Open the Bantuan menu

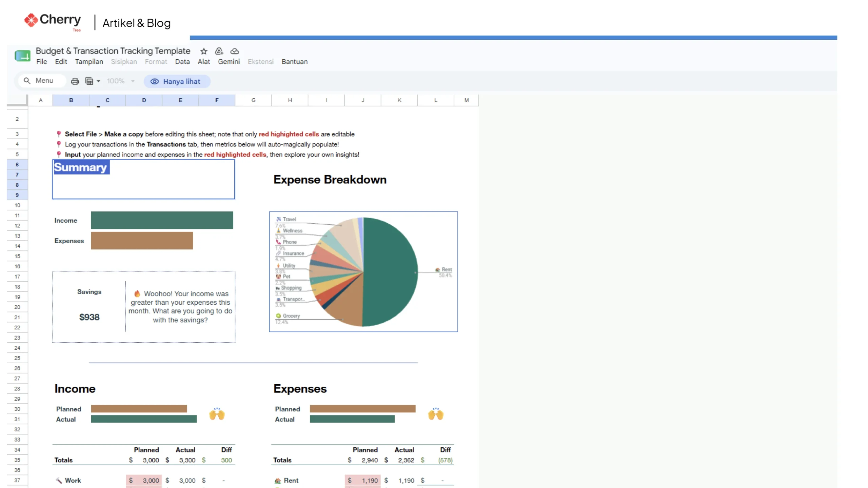click(295, 62)
